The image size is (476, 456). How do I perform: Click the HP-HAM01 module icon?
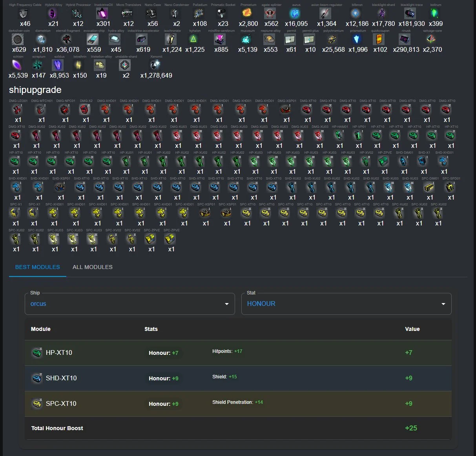339,135
